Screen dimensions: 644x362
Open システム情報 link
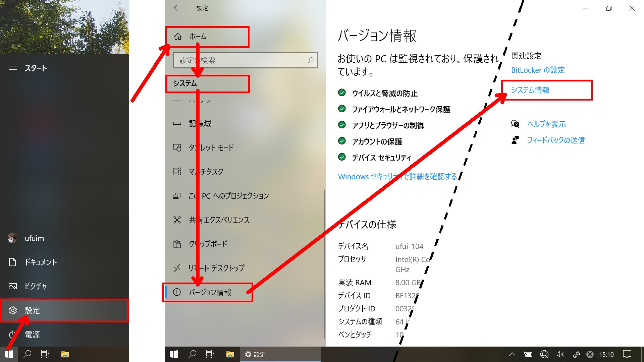click(530, 90)
